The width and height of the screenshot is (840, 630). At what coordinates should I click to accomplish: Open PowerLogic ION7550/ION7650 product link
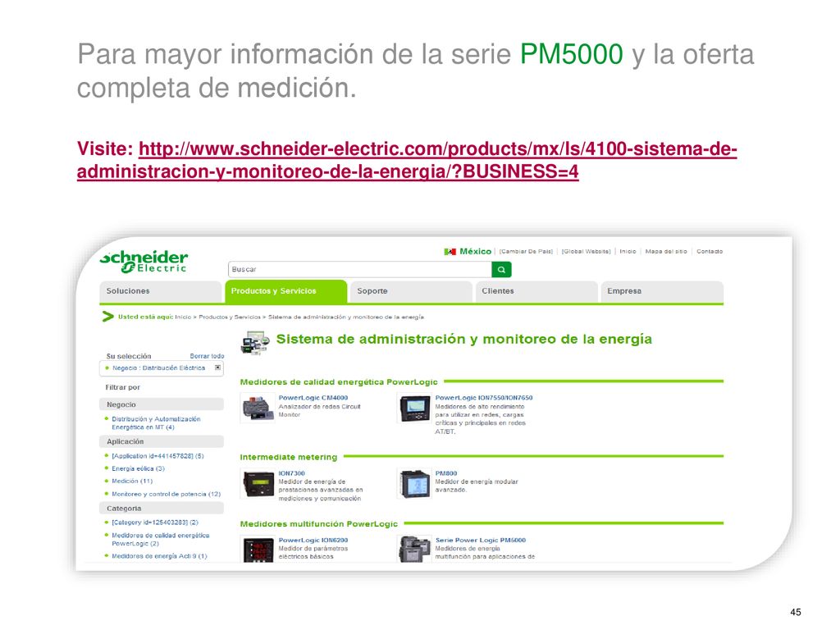(x=484, y=398)
